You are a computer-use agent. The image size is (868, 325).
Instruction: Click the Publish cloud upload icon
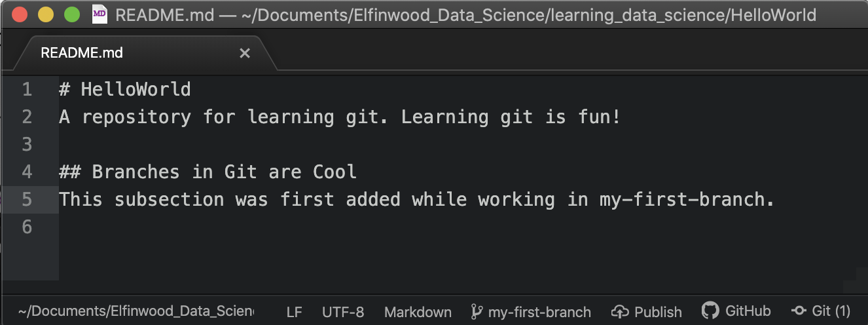click(620, 312)
